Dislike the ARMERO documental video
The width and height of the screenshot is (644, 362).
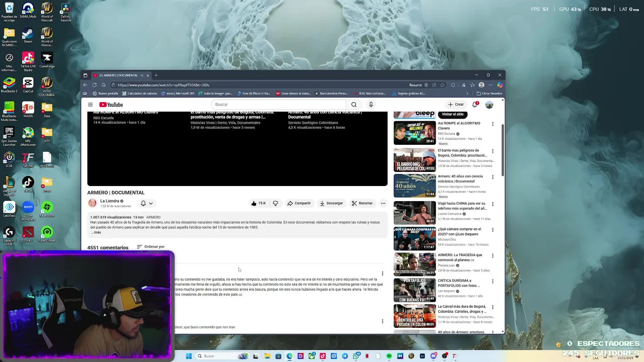(x=275, y=203)
